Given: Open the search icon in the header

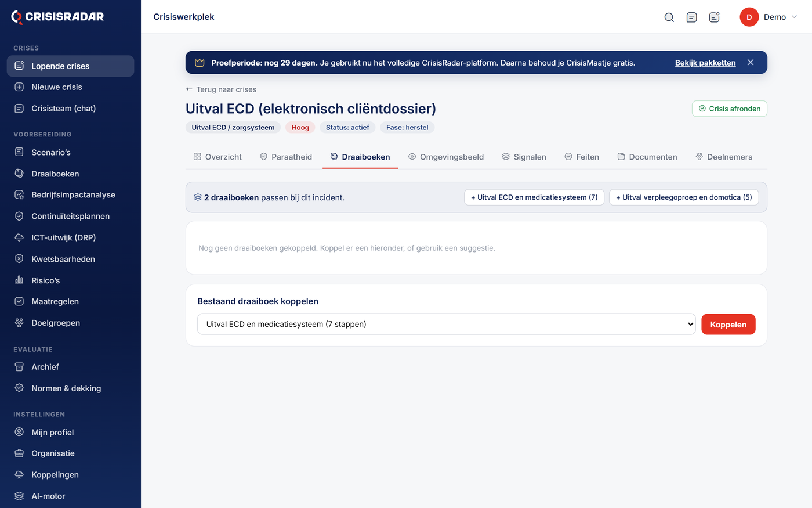Looking at the screenshot, I should (669, 17).
